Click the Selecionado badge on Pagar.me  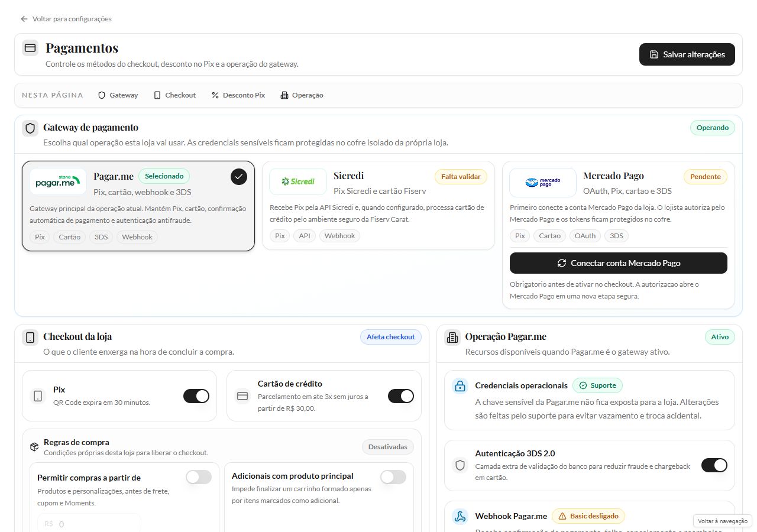point(164,176)
